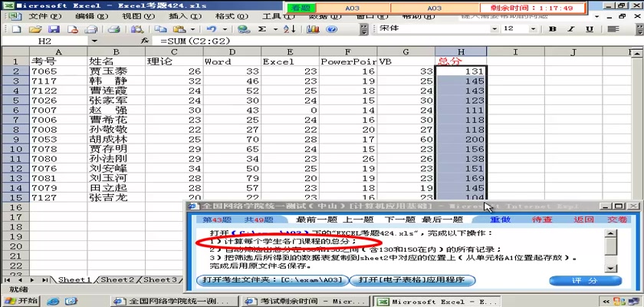Click the Name Box showing H2
Image resolution: width=644 pixels, height=307 pixels.
pyautogui.click(x=45, y=41)
